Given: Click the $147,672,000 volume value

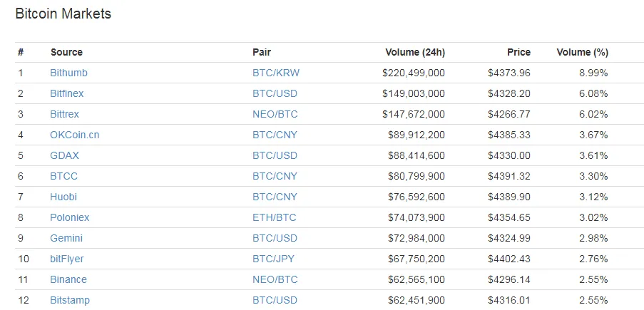Looking at the screenshot, I should pos(414,114).
